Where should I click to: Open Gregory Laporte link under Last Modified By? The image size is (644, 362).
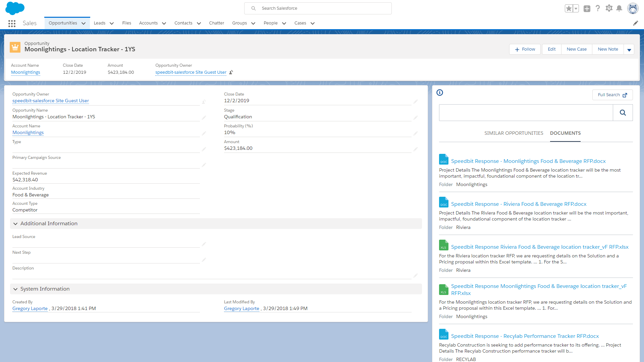tap(241, 309)
